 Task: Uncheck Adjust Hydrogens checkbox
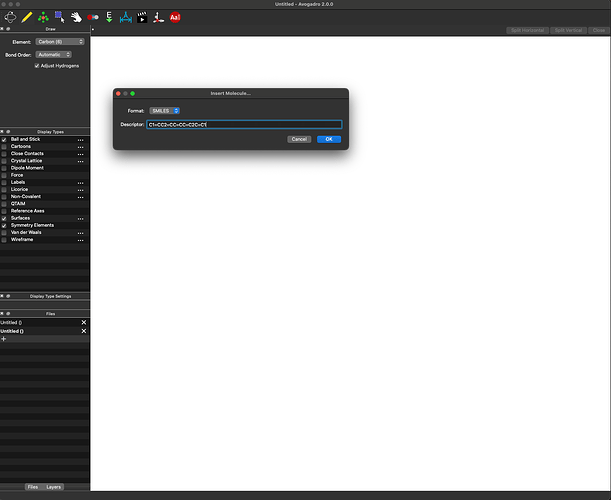[x=37, y=66]
